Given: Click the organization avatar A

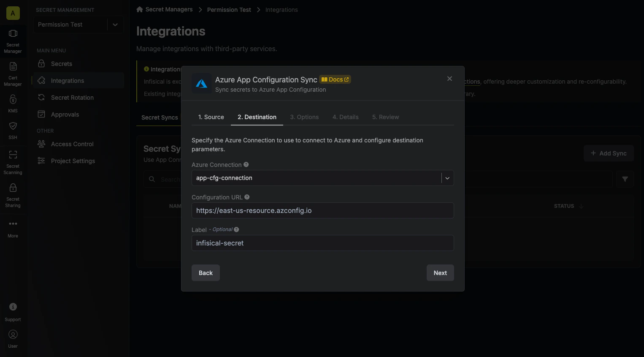Looking at the screenshot, I should tap(13, 13).
